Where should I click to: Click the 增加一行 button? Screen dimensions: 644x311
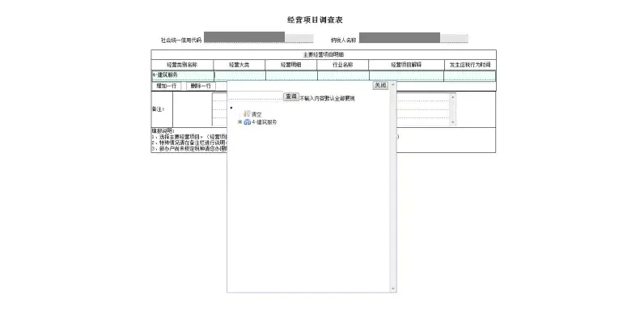[167, 86]
